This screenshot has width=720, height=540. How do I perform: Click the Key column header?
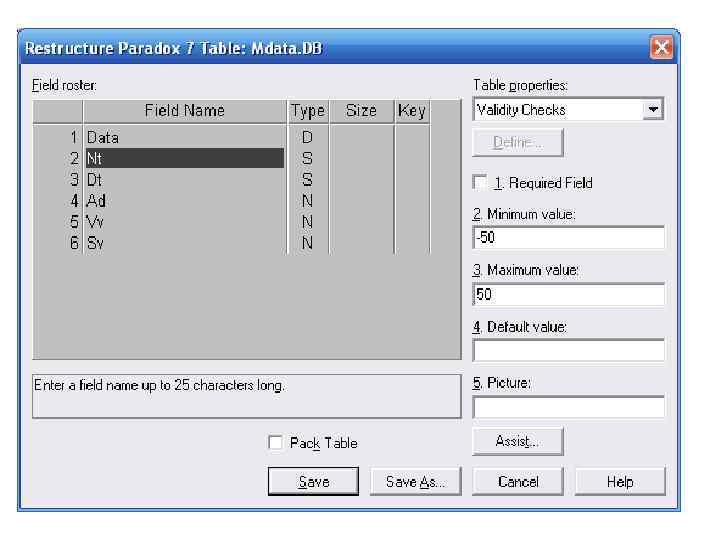412,111
